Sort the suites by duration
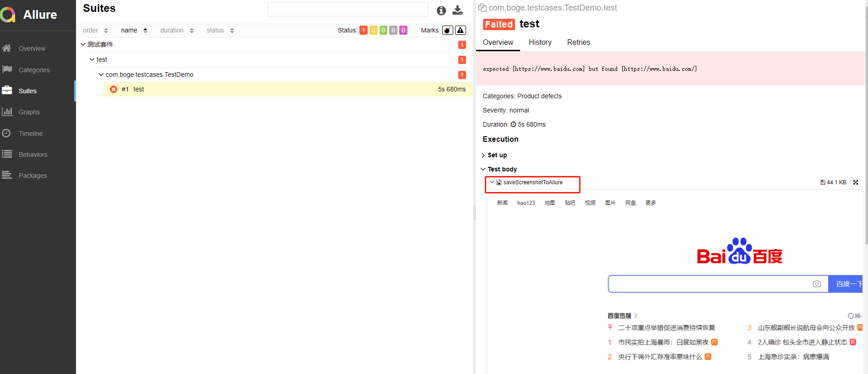 click(177, 30)
